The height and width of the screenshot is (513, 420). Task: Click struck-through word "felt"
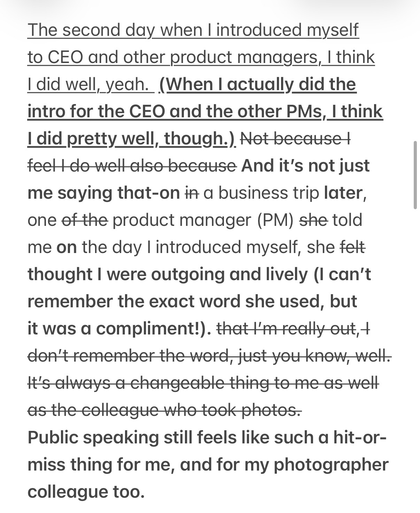tap(352, 247)
